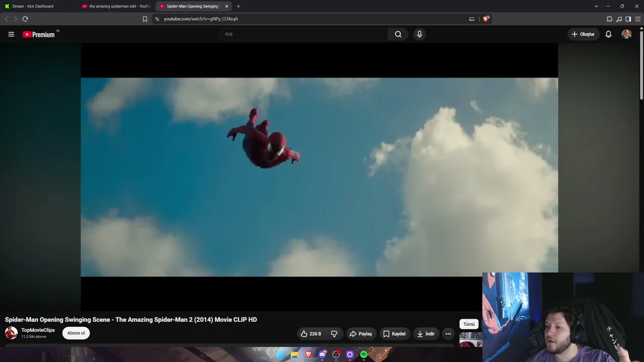Screen dimensions: 644x362
Task: Open Windows Start from taskbar
Action: 281,355
